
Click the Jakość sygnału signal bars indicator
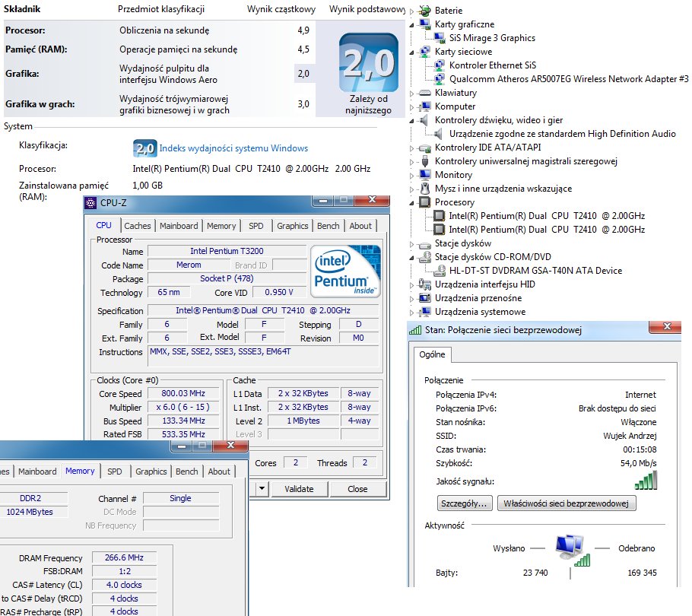[646, 481]
